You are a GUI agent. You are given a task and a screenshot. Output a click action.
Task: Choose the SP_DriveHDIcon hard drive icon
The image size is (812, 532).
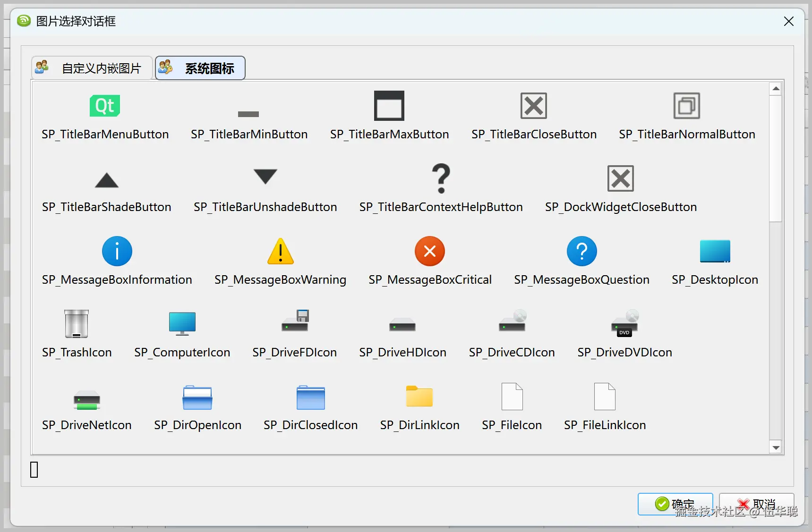(x=402, y=325)
